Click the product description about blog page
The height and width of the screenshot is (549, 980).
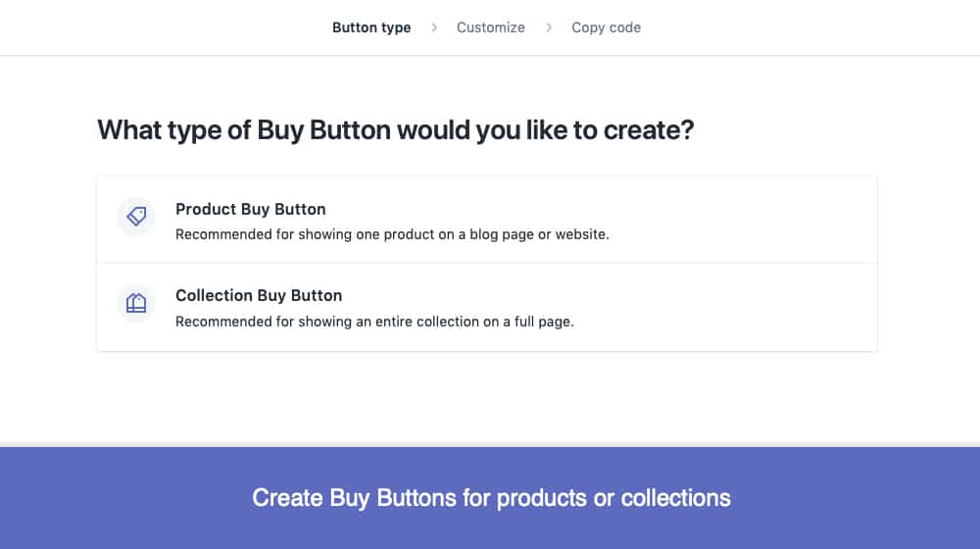[392, 234]
